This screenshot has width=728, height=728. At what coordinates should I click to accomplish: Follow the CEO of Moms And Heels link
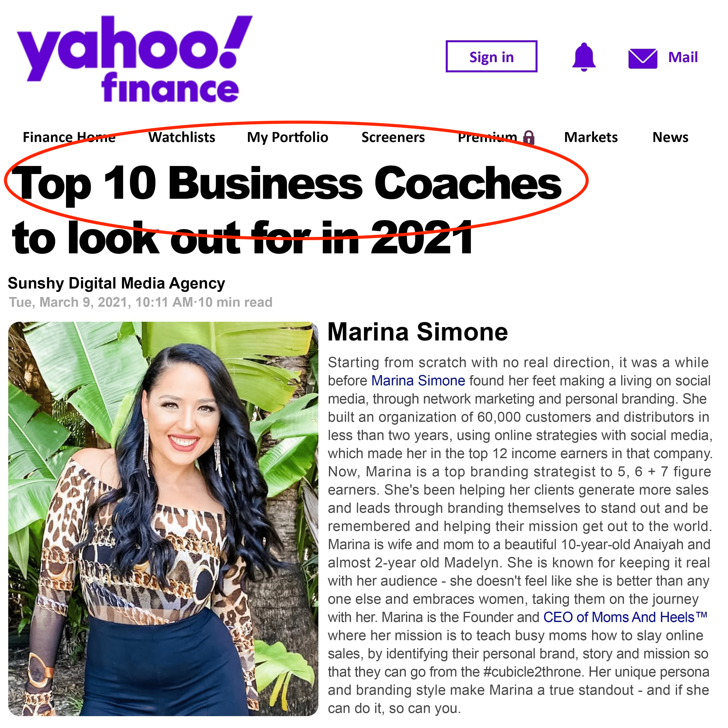tap(625, 617)
